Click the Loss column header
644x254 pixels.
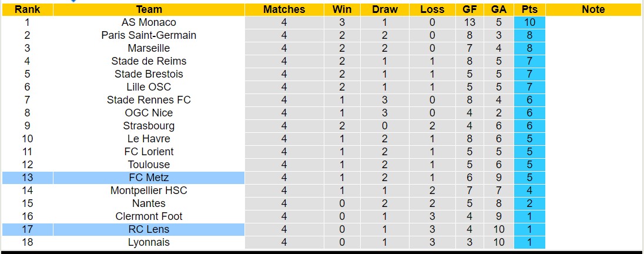click(432, 9)
